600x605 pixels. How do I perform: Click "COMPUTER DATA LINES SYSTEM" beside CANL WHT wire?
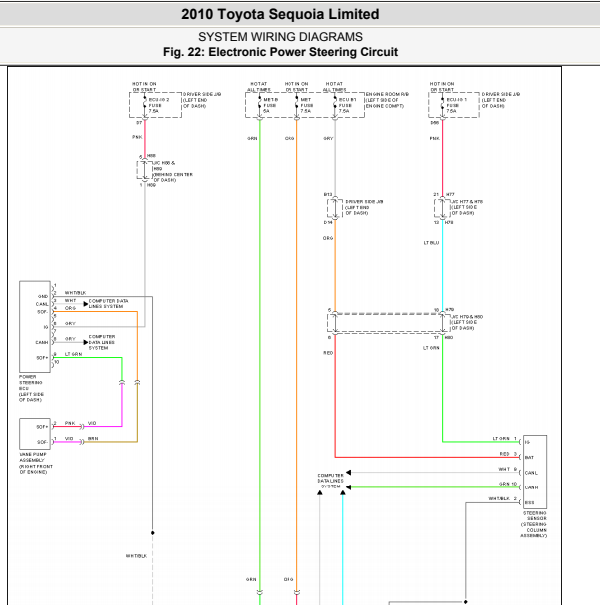[x=108, y=303]
